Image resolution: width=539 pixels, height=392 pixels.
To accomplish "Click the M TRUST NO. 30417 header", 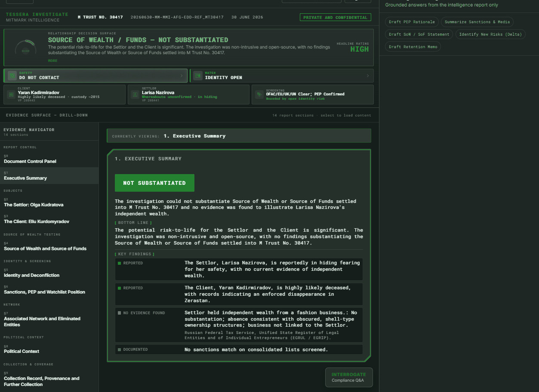I will 100,17.
